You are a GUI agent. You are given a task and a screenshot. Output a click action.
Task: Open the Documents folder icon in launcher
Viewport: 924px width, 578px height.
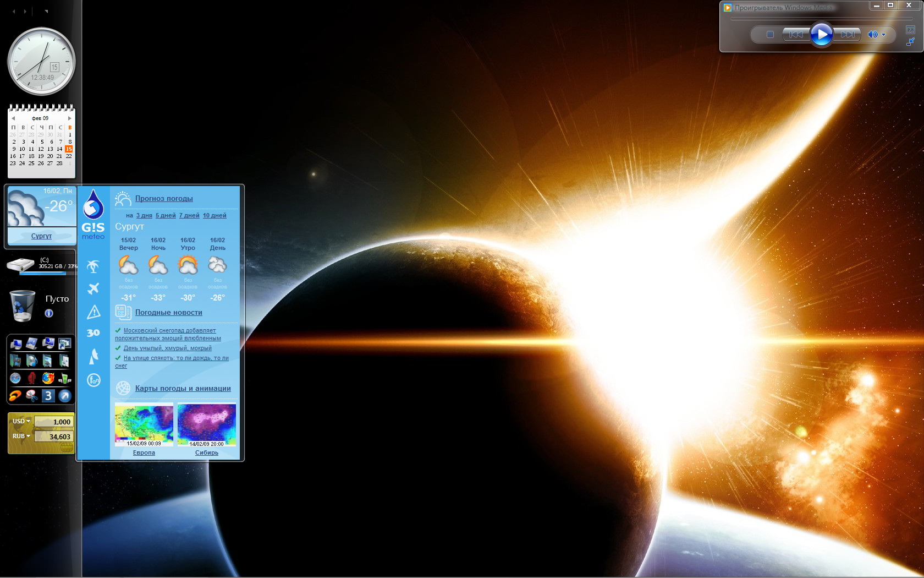point(65,361)
